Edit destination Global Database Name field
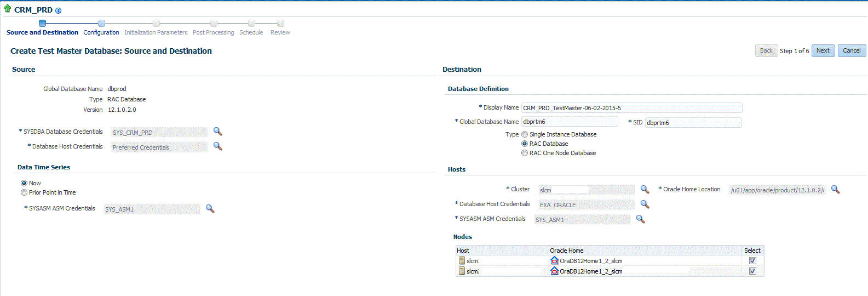This screenshot has width=868, height=296. point(570,122)
